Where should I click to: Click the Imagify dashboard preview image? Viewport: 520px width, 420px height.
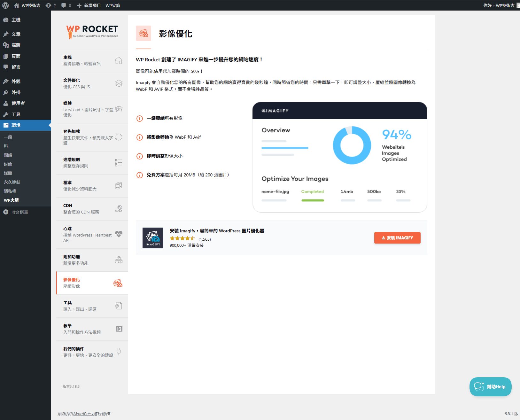[x=340, y=157]
